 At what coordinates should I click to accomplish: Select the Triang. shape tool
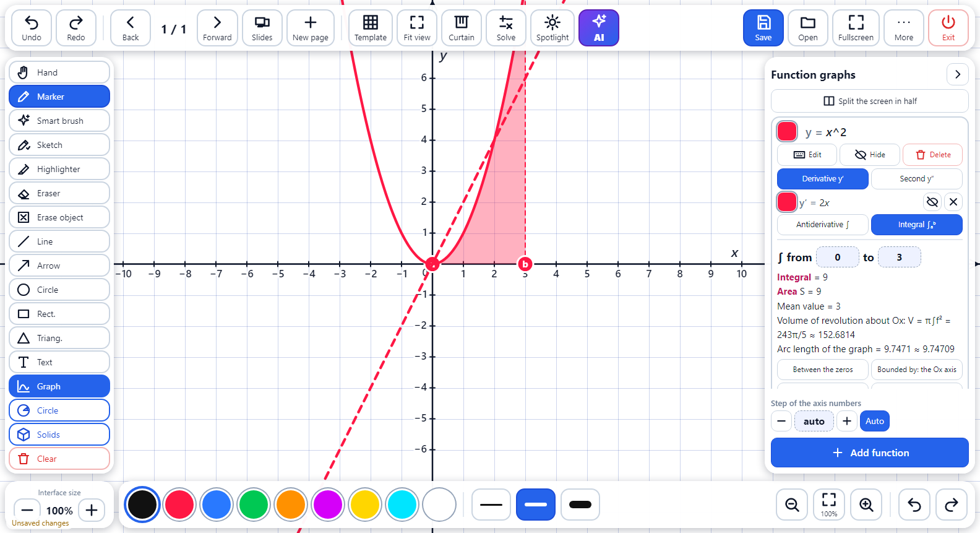point(59,338)
